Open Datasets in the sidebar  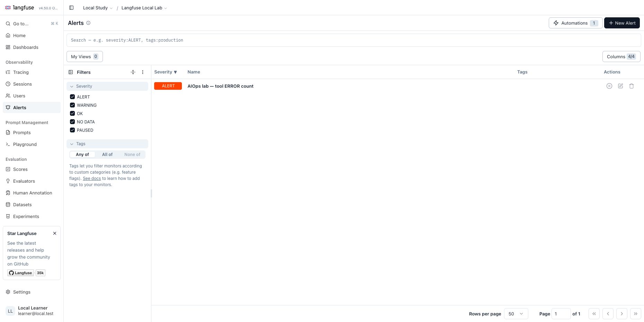coord(32,204)
